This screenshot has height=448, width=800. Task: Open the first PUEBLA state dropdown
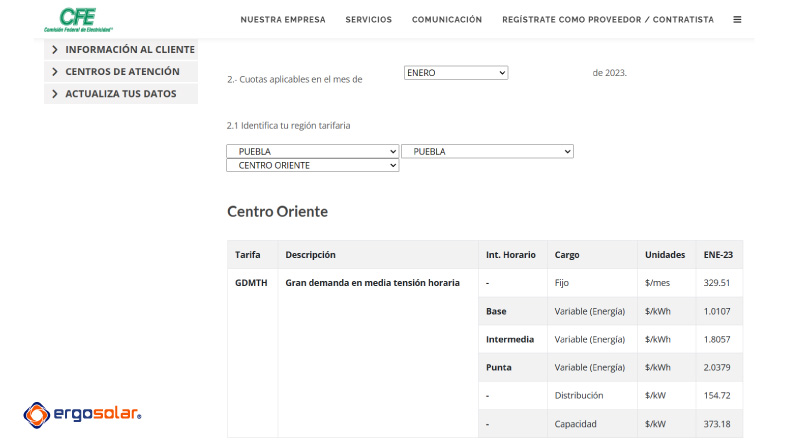tap(312, 151)
